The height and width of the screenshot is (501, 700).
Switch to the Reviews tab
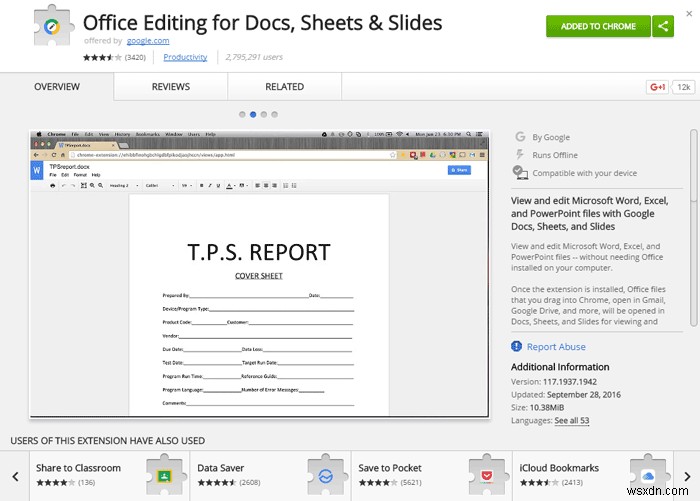[171, 87]
